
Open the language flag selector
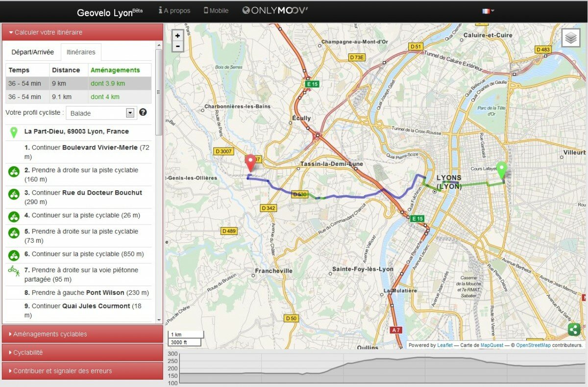point(488,11)
